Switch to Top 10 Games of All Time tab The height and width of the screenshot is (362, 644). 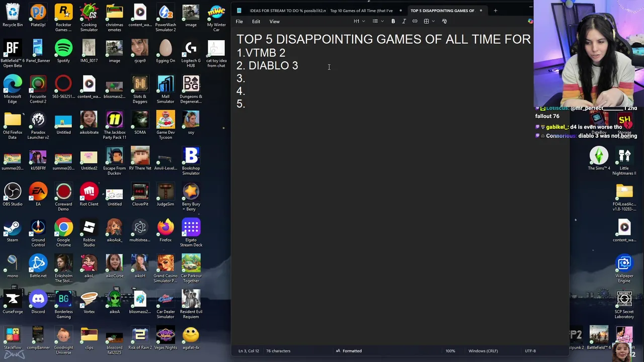pyautogui.click(x=361, y=11)
